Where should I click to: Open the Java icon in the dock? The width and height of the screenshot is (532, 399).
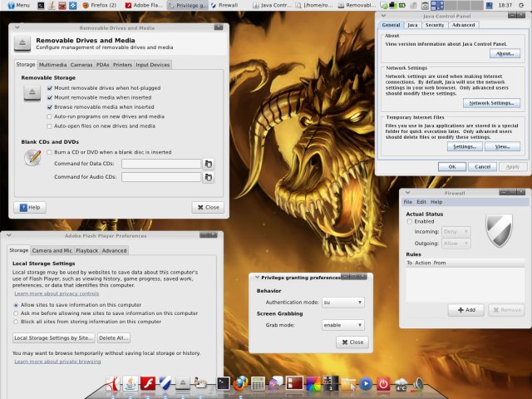(x=131, y=383)
